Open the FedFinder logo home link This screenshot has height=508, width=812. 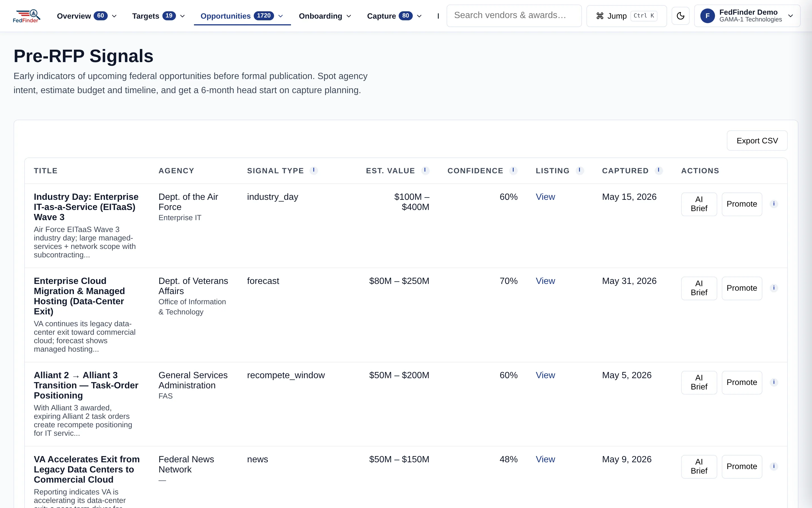(27, 16)
